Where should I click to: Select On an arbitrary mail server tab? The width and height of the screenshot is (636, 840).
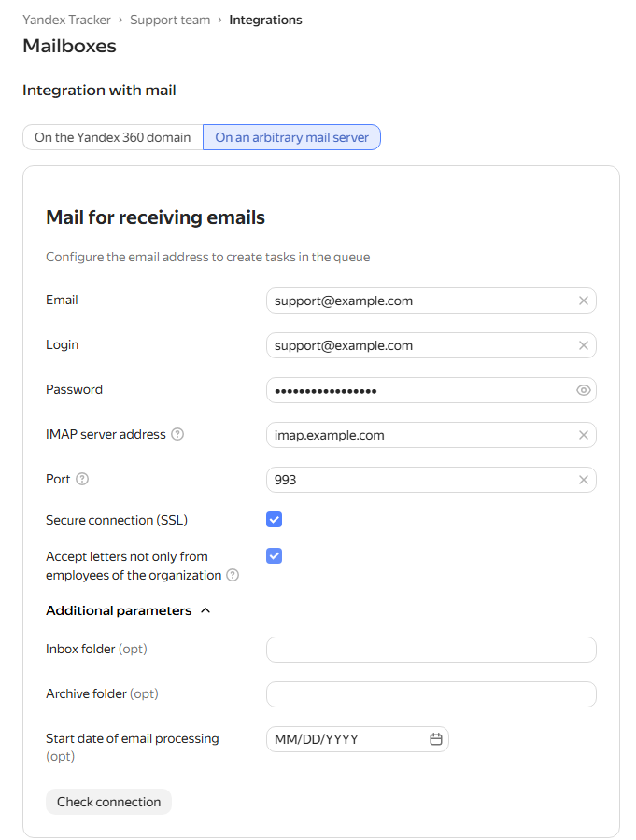coord(291,138)
